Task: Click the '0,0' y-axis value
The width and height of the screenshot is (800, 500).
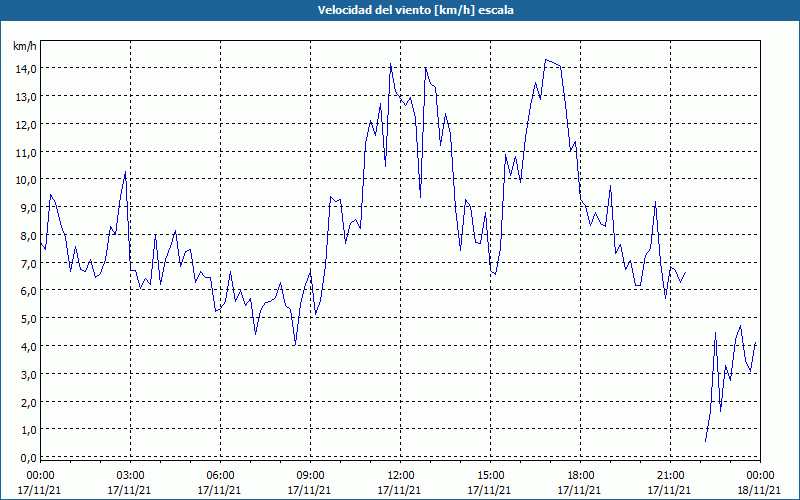Action: tap(27, 458)
